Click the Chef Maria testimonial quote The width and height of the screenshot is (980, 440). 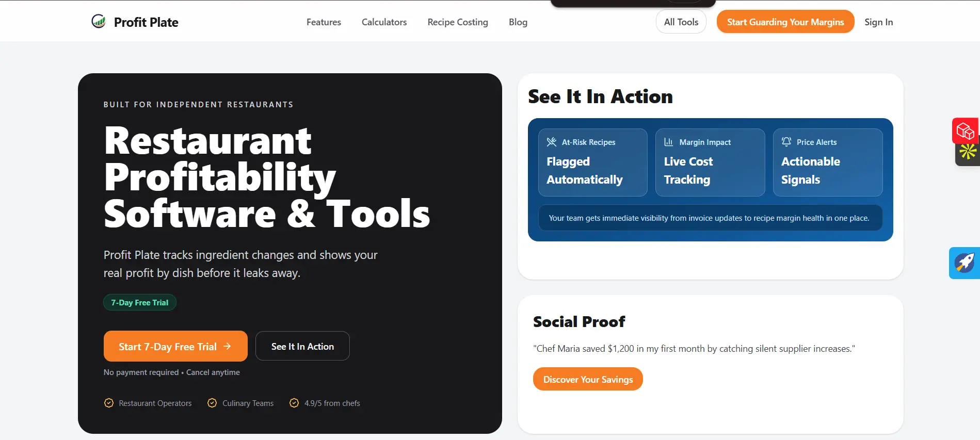point(694,349)
